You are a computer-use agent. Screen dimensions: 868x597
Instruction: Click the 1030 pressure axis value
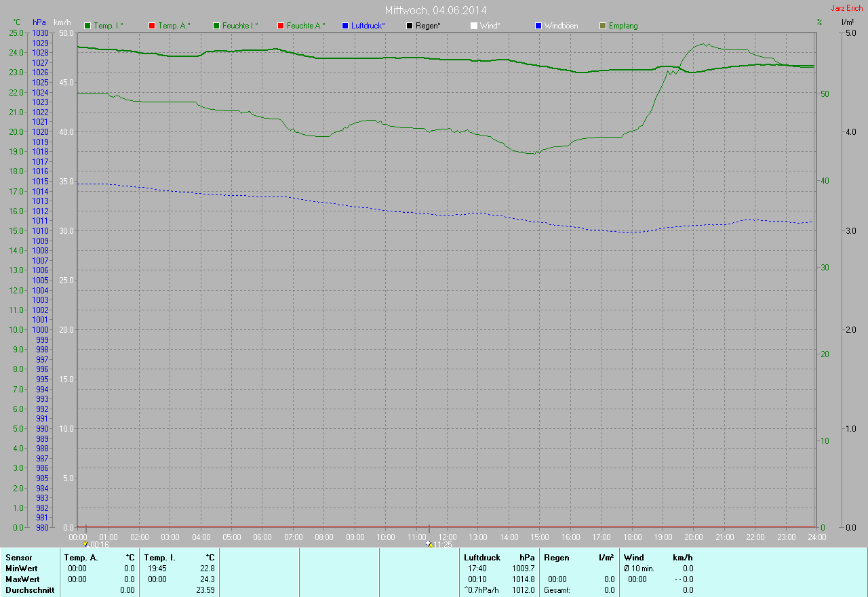tap(40, 33)
